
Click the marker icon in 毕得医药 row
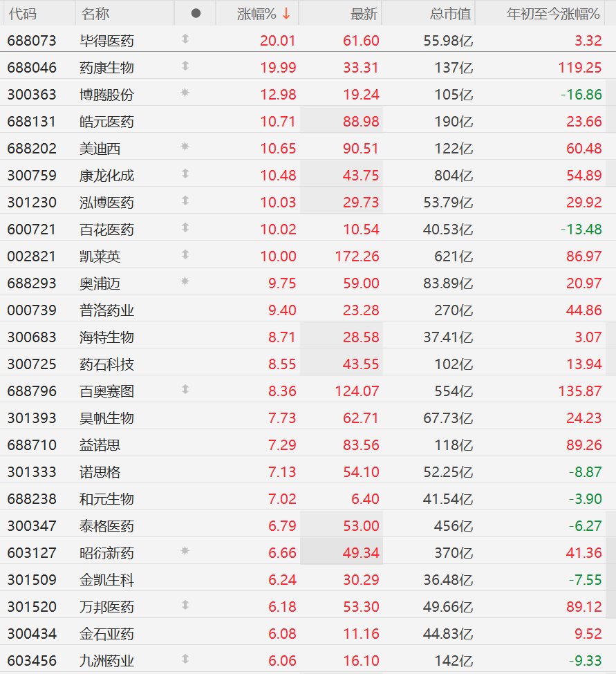185,39
